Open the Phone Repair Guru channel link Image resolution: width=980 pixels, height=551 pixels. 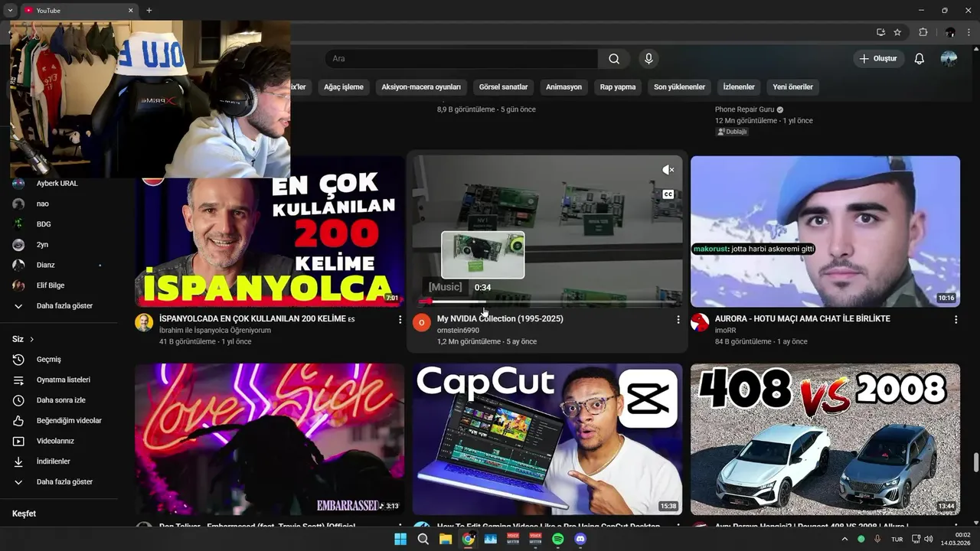[x=745, y=109]
